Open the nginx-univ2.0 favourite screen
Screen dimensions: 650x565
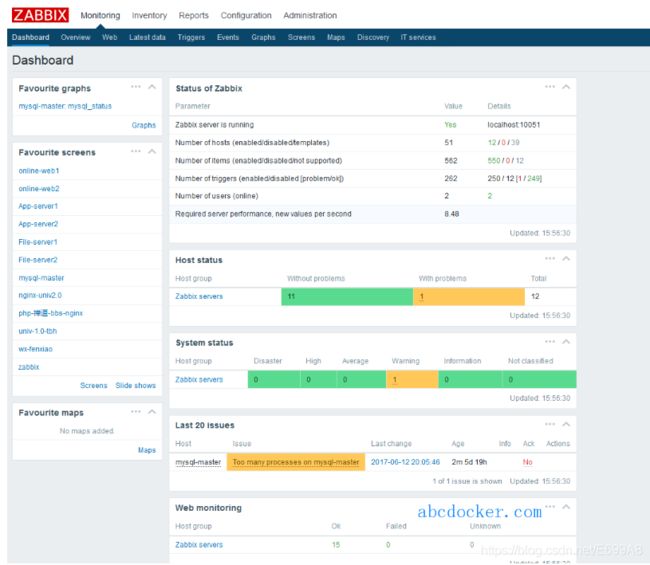click(x=40, y=295)
